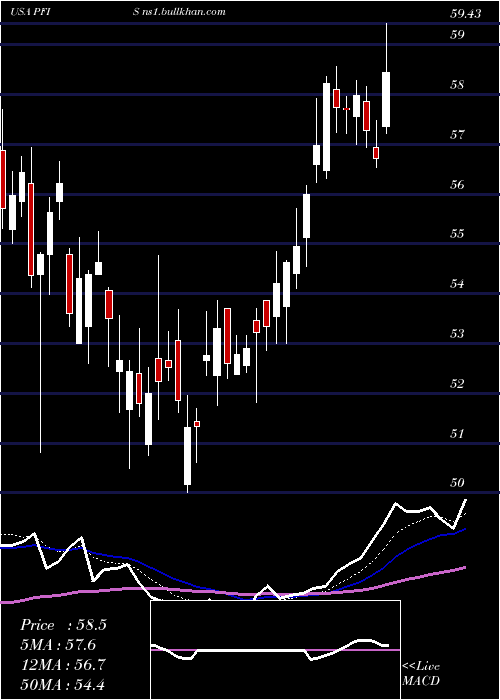
Task: Click the 52 price axis label
Action: tap(457, 383)
